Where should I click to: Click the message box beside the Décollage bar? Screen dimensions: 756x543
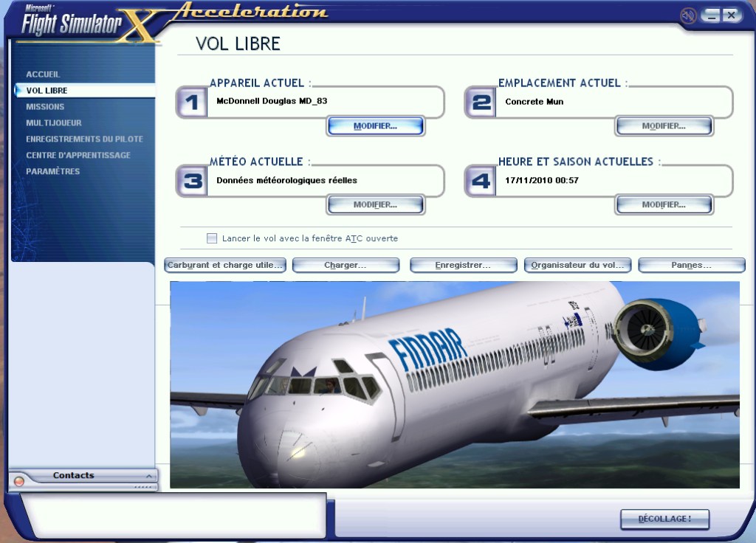(176, 515)
